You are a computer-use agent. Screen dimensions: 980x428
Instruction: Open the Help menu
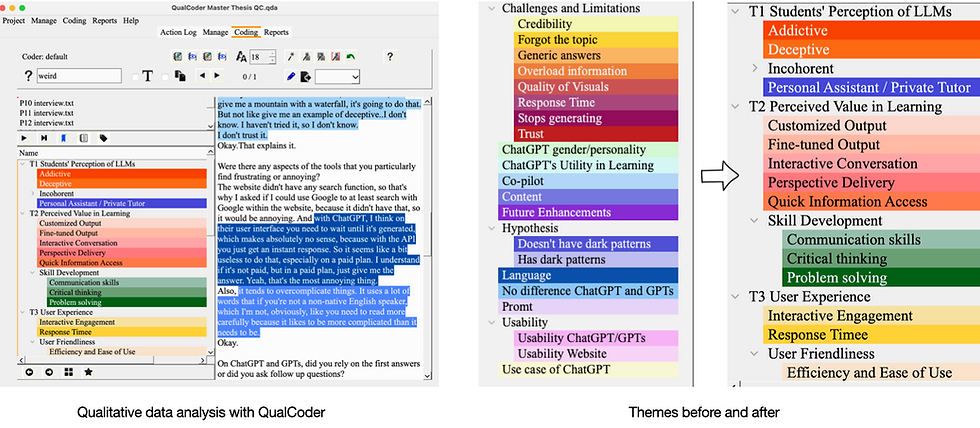[131, 21]
